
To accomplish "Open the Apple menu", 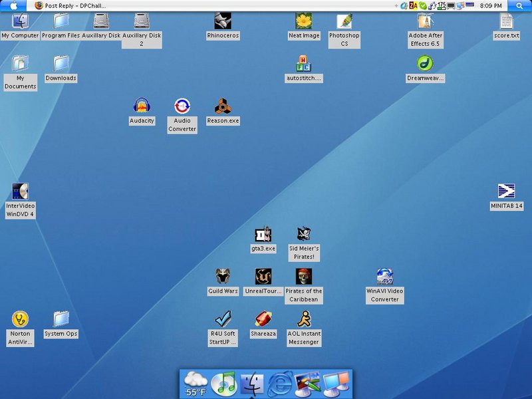I will click(13, 5).
